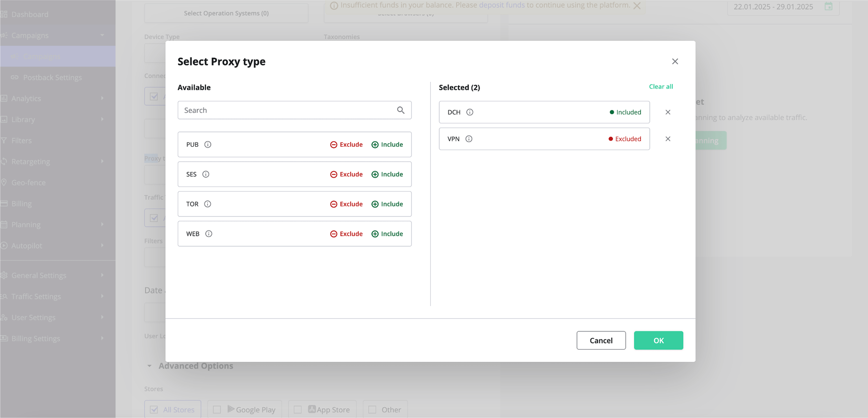Collapse the Advanced Options section
This screenshot has width=868, height=418.
pos(149,366)
